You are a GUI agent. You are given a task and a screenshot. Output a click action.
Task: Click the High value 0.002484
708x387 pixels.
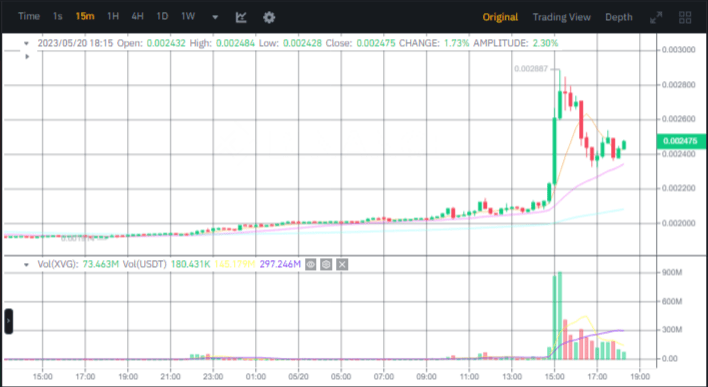point(235,43)
